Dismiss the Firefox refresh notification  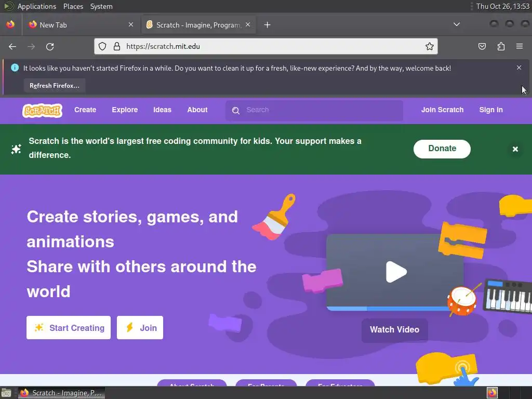pyautogui.click(x=519, y=68)
